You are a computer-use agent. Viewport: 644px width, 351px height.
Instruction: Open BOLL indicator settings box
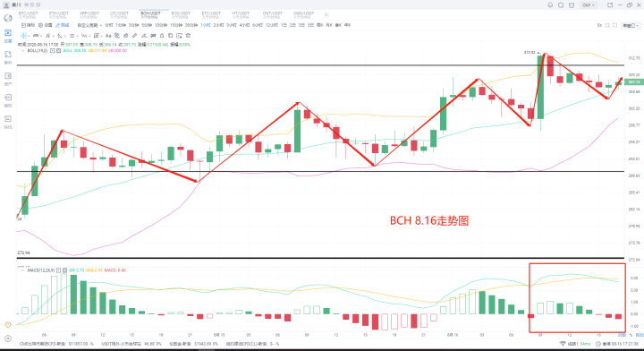coord(52,50)
